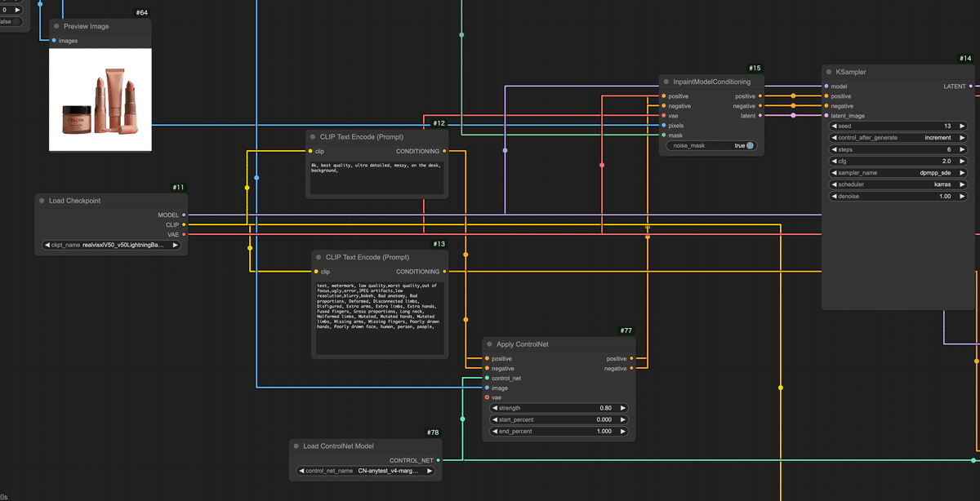Click the CONTROL_NET output port on Load ControlNet Model
This screenshot has width=980, height=501.
click(439, 460)
